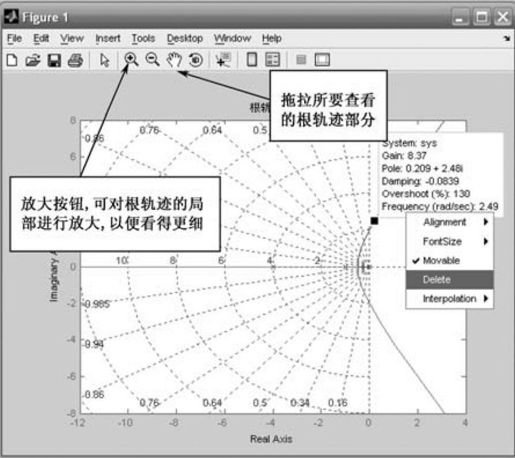This screenshot has height=458, width=515.
Task: Activate the Zoom Out magnifier tool
Action: point(153,60)
